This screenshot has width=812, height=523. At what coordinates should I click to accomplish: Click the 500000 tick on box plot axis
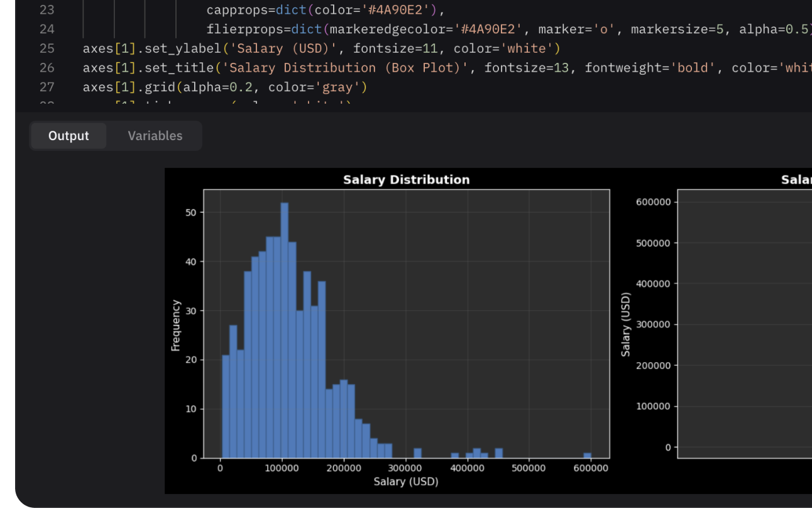coord(653,243)
